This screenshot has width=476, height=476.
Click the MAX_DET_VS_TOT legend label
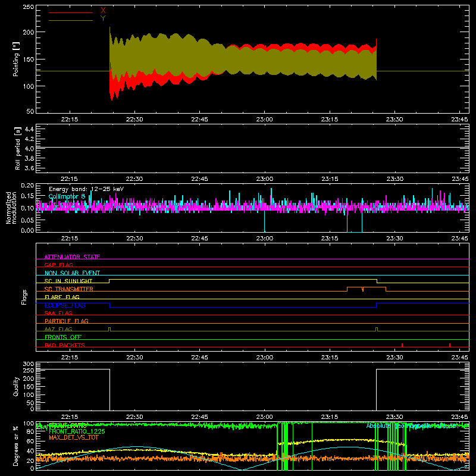coord(74,437)
